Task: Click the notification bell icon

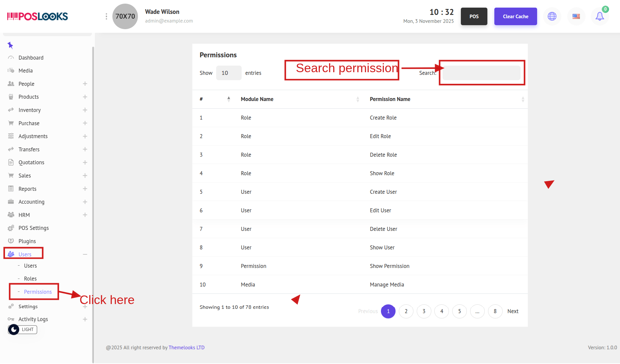Action: point(599,16)
